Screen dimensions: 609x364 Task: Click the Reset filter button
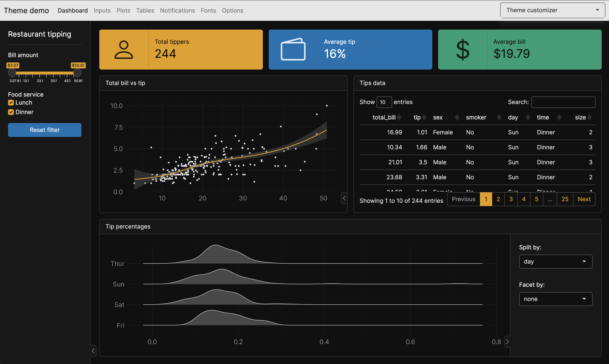click(45, 130)
